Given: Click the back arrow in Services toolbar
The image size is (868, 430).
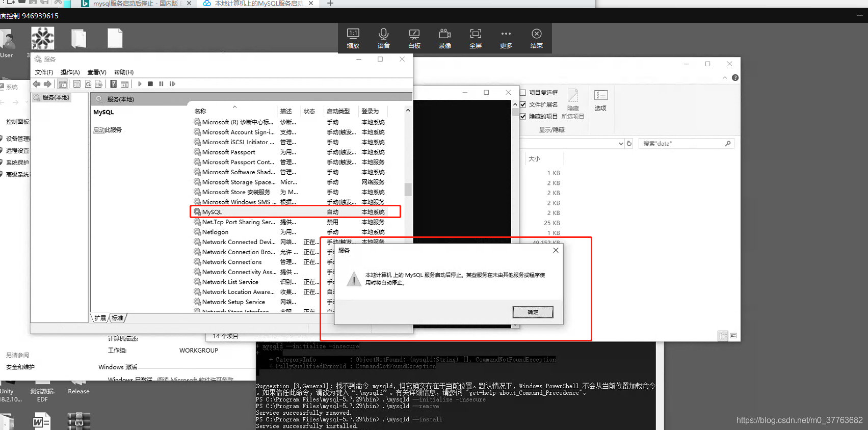Looking at the screenshot, I should [37, 84].
